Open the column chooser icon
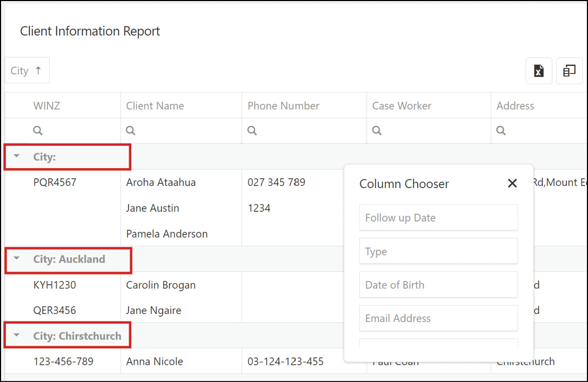The height and width of the screenshot is (382, 588). [569, 70]
